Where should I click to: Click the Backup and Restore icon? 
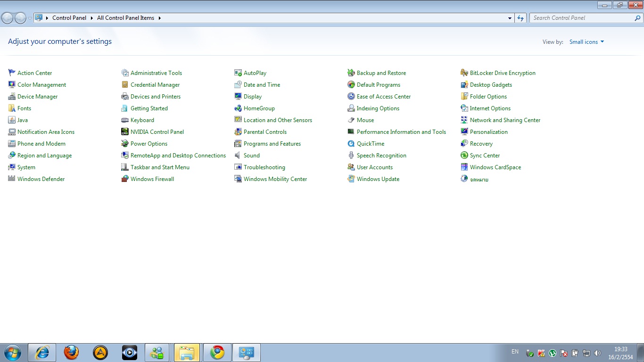click(351, 73)
